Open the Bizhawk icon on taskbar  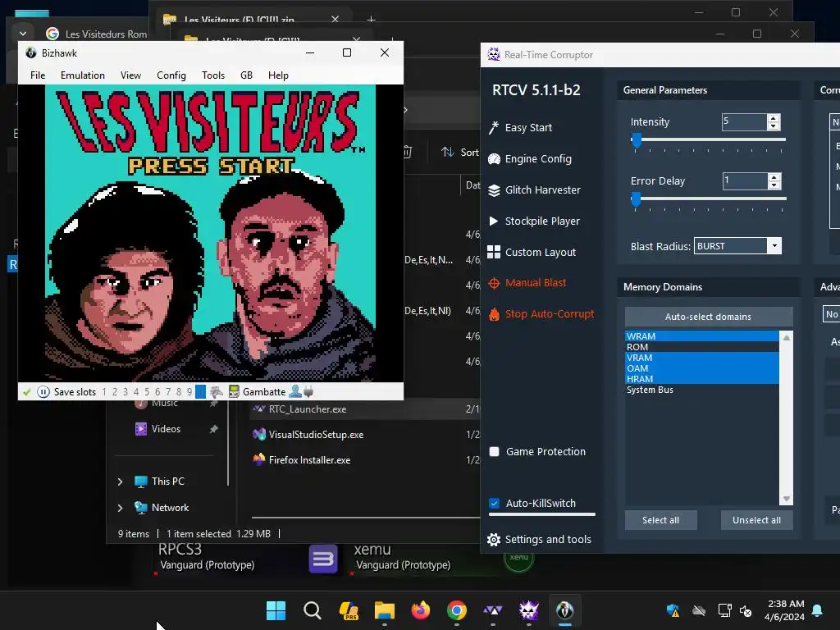click(x=564, y=610)
